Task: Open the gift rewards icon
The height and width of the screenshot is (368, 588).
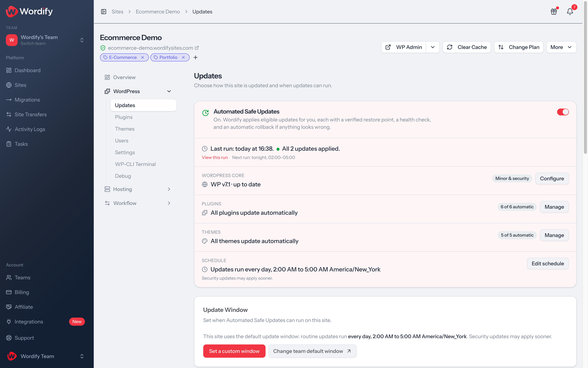Action: click(x=554, y=11)
